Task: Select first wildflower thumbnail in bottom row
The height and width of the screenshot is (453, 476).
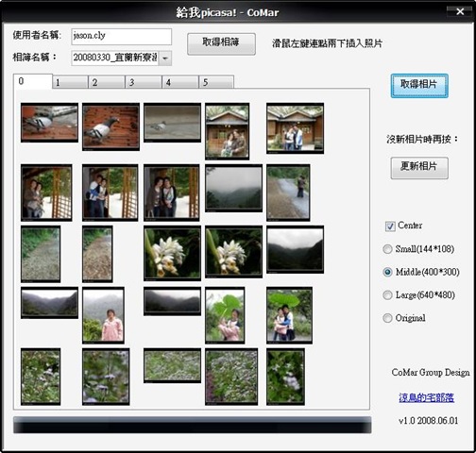Action: click(41, 377)
